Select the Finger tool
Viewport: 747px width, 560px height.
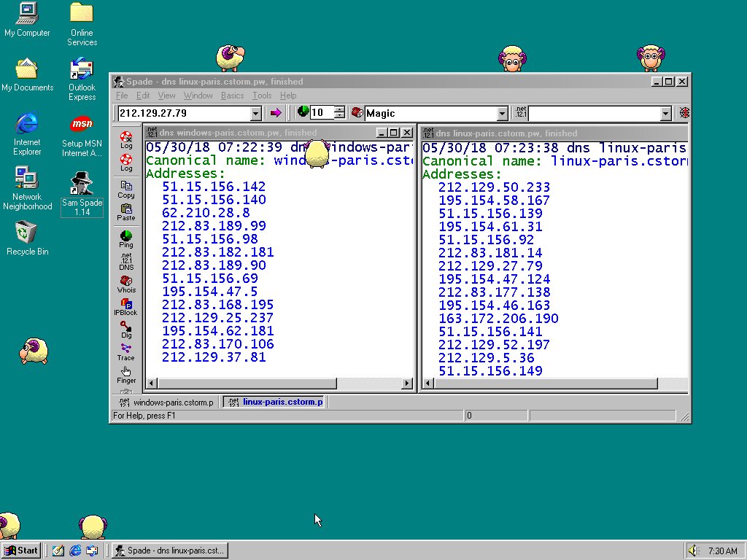click(126, 375)
